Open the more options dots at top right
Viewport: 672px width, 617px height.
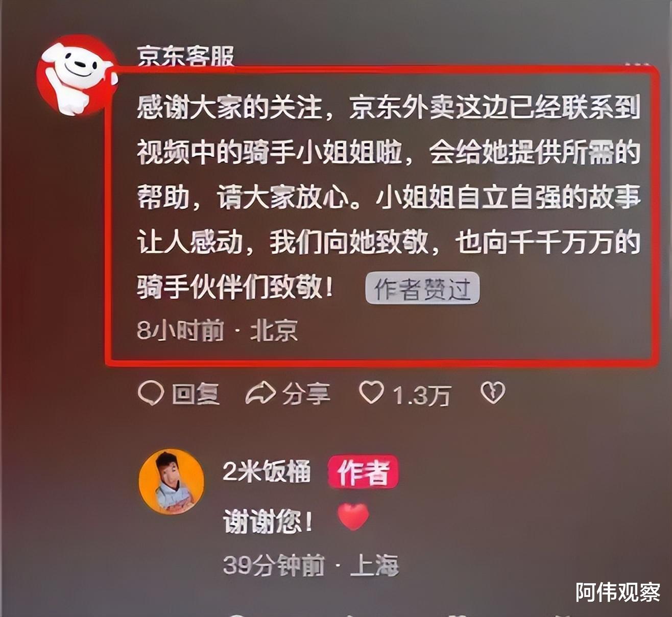pyautogui.click(x=637, y=64)
